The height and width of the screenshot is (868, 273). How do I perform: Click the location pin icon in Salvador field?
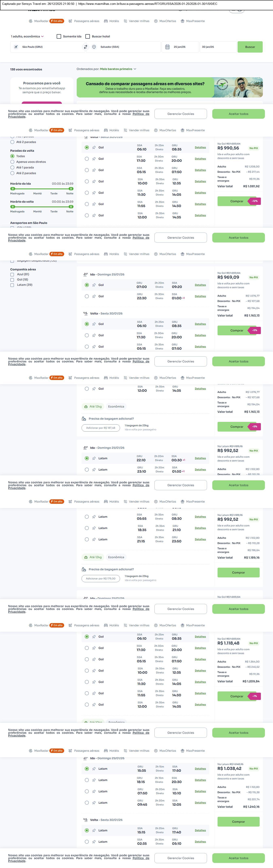(94, 47)
